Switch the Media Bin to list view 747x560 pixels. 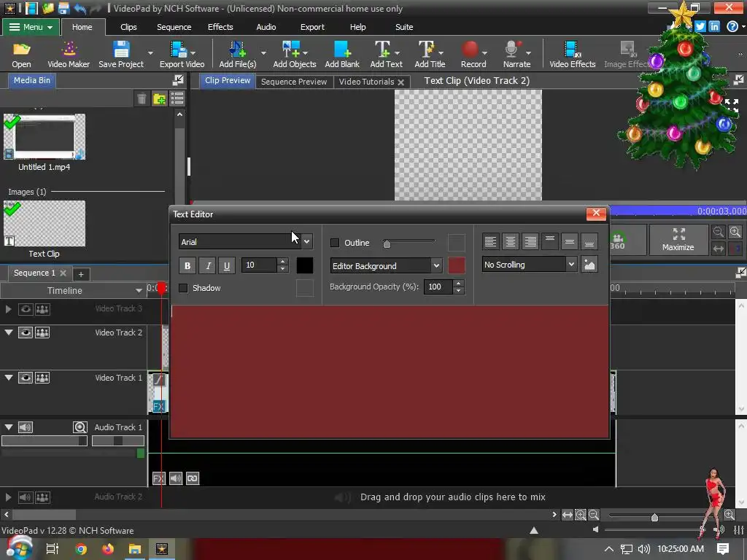[177, 98]
